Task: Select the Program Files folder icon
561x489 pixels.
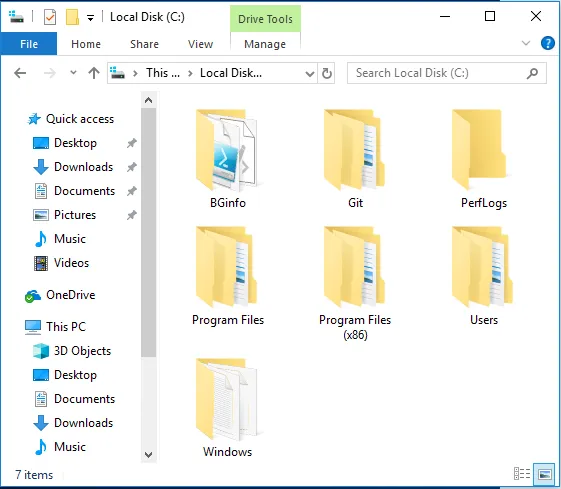Action: [227, 266]
